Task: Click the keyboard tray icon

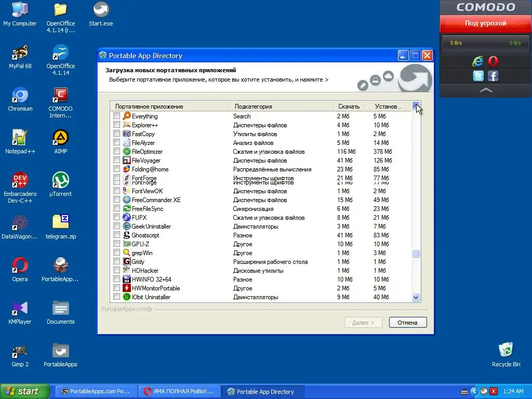Action: pos(464,392)
